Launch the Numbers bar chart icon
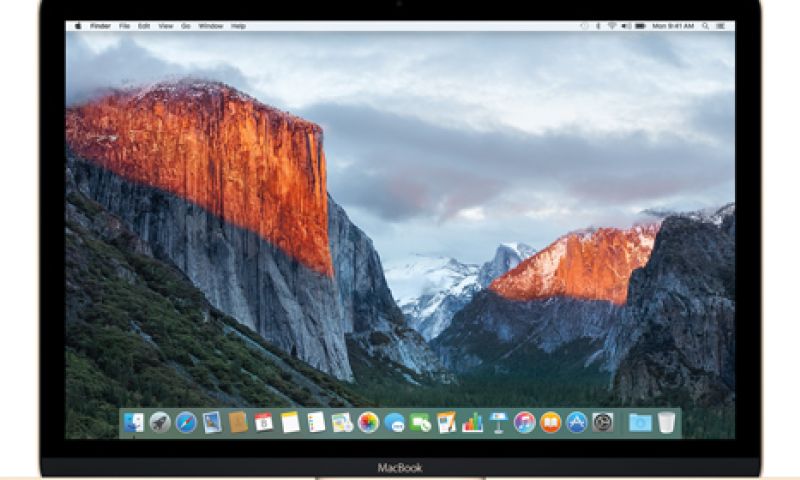Screen dimensions: 800x480 pos(472,422)
